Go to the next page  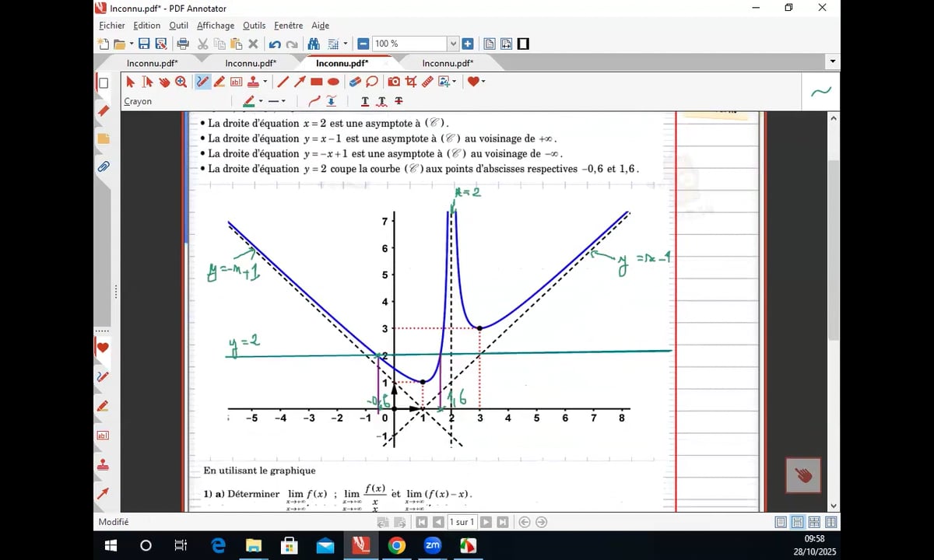click(486, 522)
